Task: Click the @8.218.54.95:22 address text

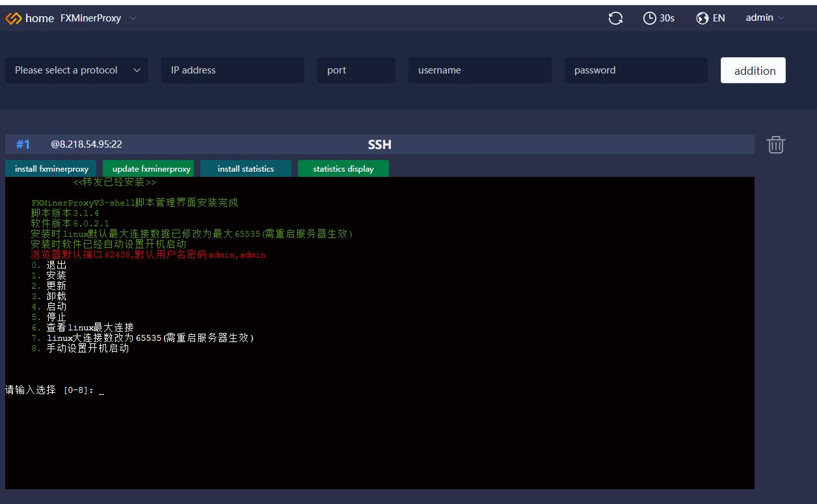Action: [x=87, y=144]
